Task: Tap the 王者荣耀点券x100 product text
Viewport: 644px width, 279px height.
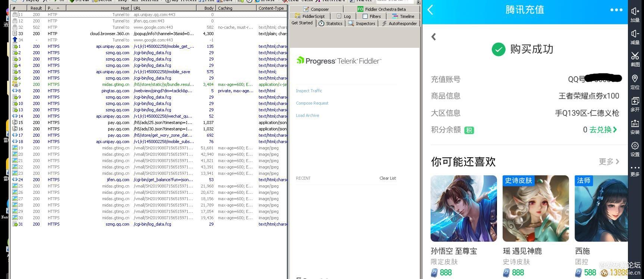Action: point(589,96)
